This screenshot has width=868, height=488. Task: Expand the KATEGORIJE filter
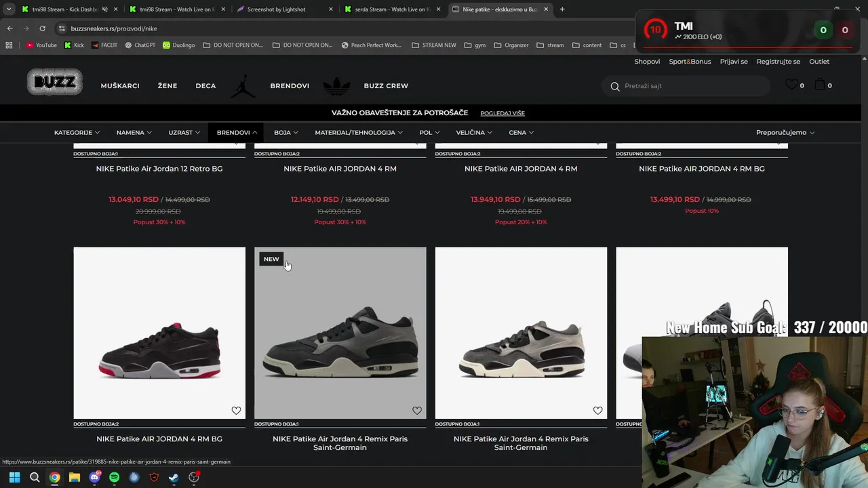[77, 132]
